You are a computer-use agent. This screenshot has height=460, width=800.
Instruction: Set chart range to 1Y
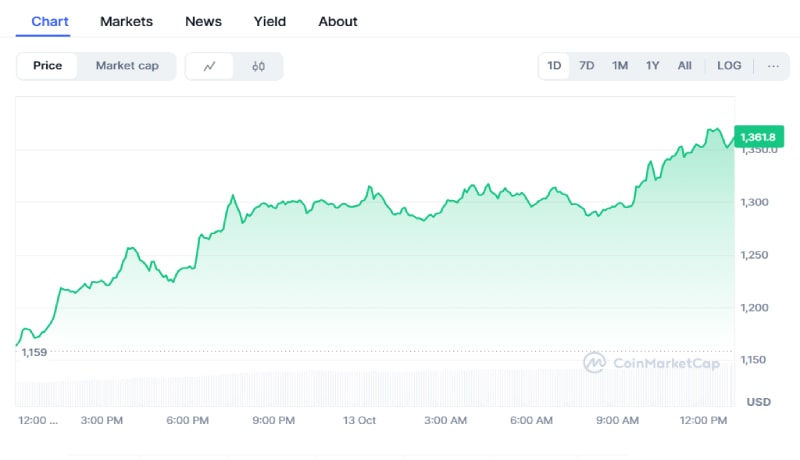(652, 66)
